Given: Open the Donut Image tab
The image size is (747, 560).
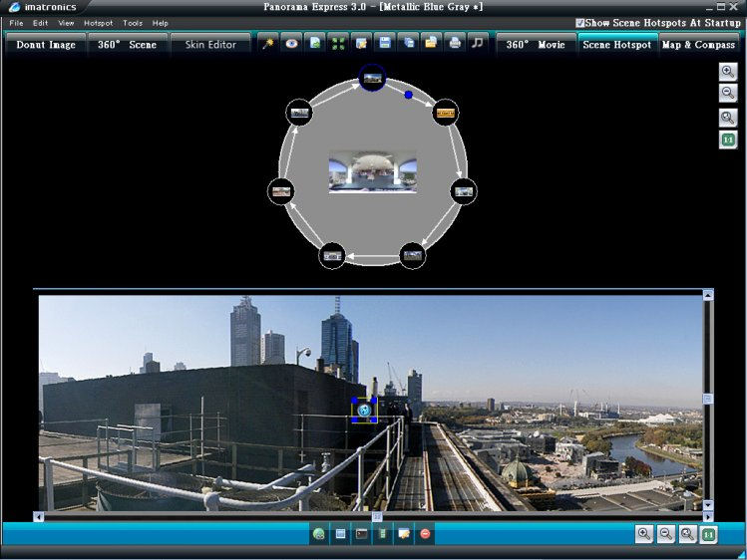Looking at the screenshot, I should (x=46, y=45).
